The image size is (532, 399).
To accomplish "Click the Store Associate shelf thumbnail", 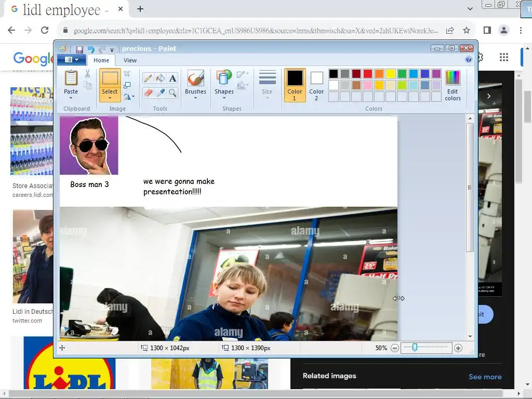I will [x=32, y=131].
